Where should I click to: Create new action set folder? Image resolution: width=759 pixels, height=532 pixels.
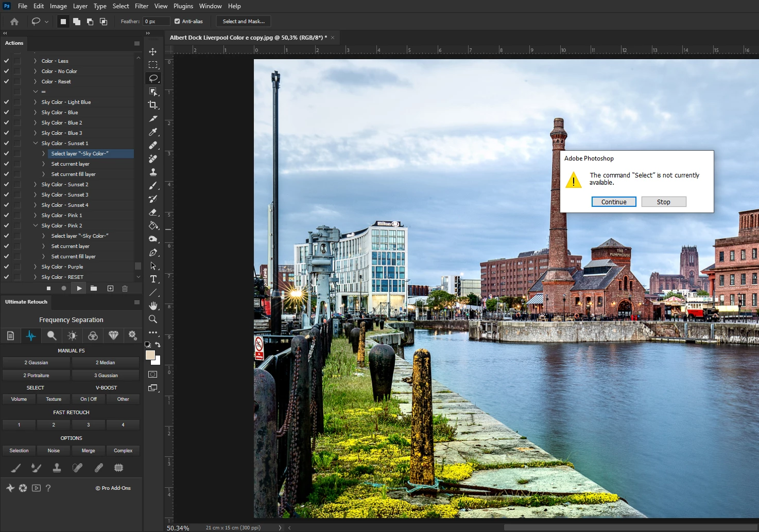94,289
